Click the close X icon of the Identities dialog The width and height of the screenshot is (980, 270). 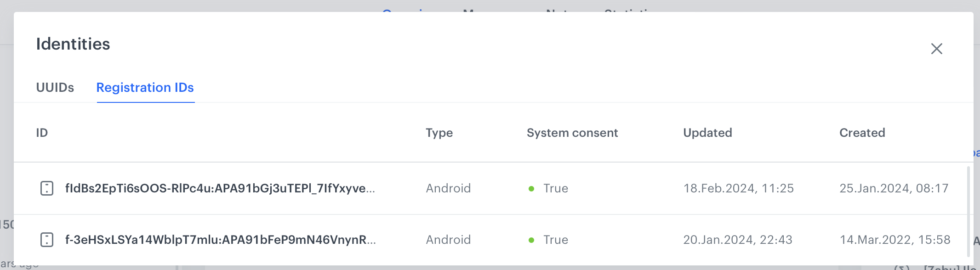937,48
